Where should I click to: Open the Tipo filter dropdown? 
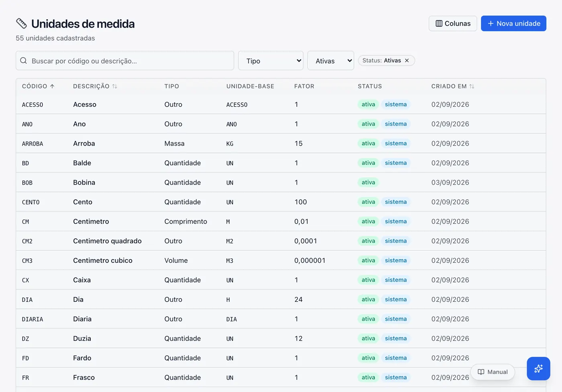tap(271, 61)
